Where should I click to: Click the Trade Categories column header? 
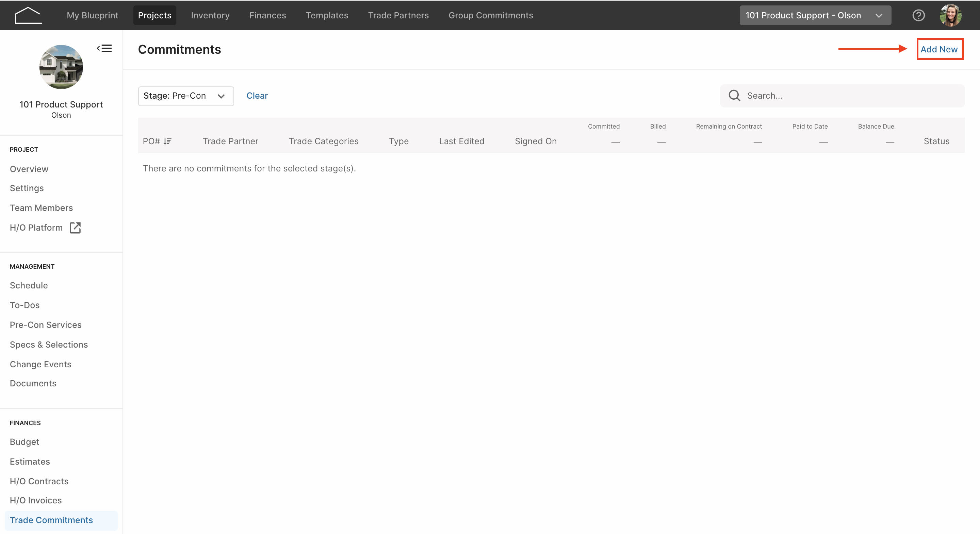(323, 141)
